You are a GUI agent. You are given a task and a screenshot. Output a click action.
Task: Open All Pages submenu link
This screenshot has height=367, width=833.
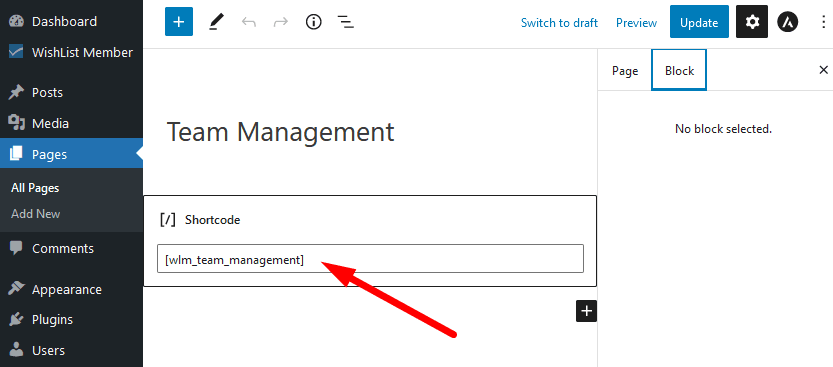pyautogui.click(x=35, y=188)
